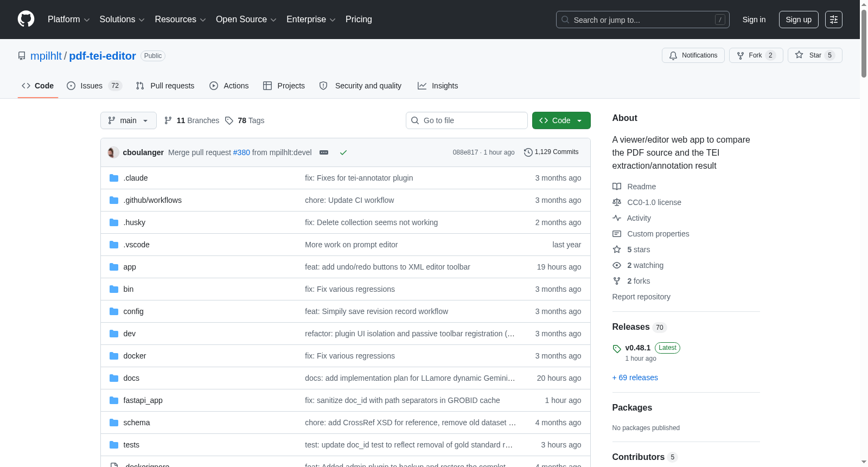Click the Sign up button
Viewport: 868px width, 467px height.
coord(799,20)
